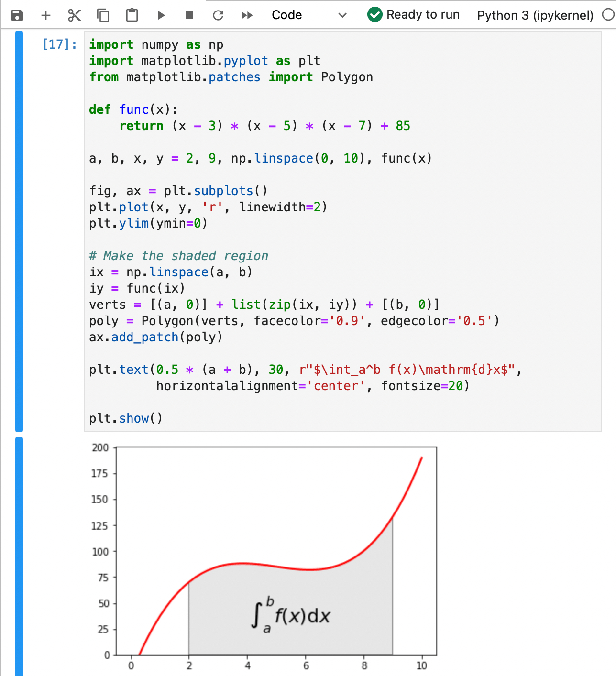
Task: Expand the Code cell type selector chevron
Action: point(341,15)
